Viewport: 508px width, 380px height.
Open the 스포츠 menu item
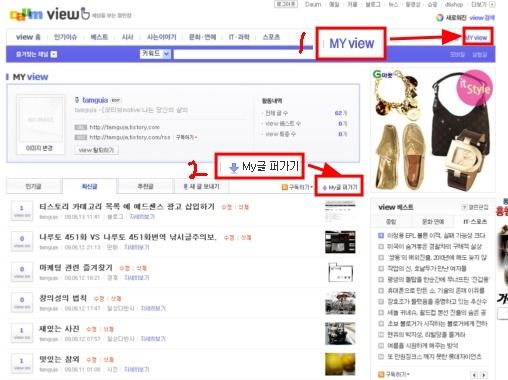[x=271, y=37]
